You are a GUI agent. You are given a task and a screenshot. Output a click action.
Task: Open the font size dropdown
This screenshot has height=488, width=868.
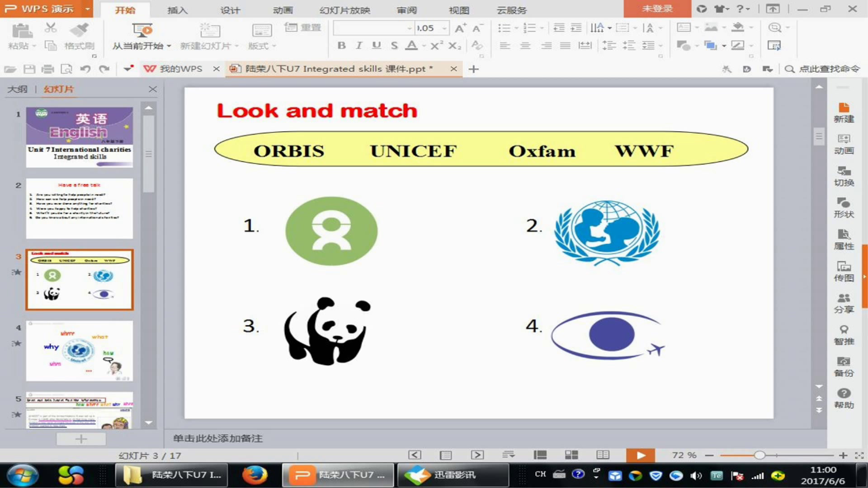tap(444, 28)
